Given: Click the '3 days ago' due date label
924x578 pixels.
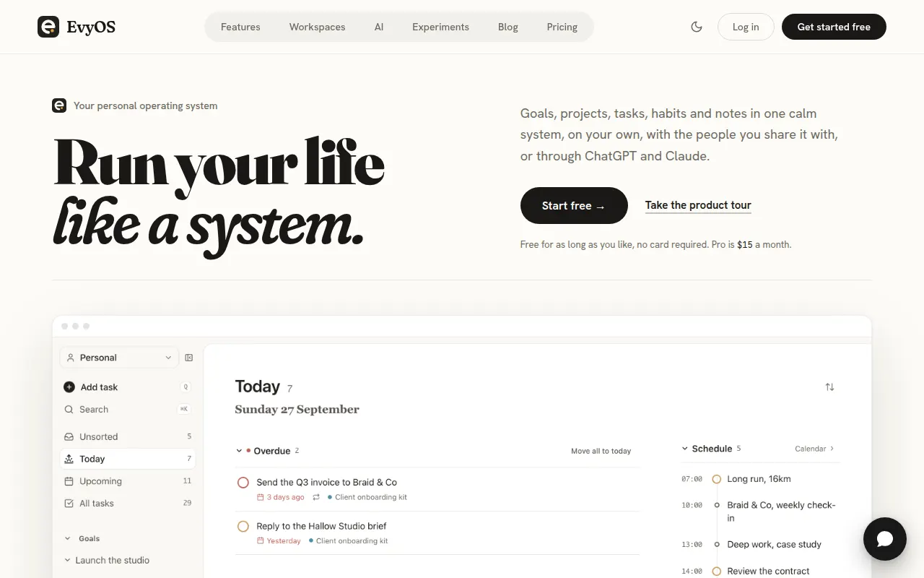Looking at the screenshot, I should (281, 497).
